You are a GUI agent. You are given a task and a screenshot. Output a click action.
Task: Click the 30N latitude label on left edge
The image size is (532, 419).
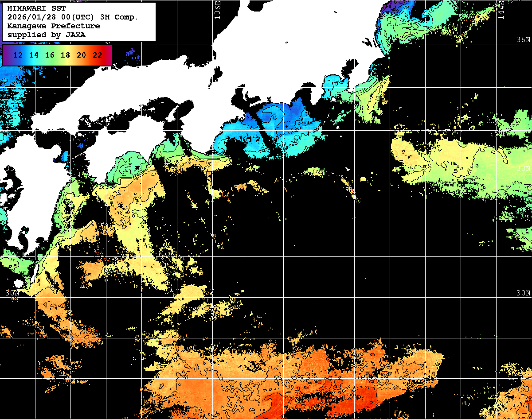click(12, 293)
